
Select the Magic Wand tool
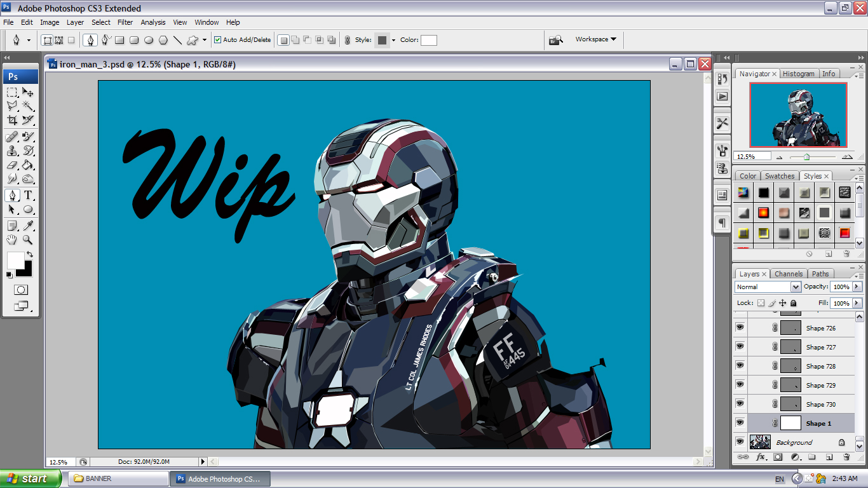coord(28,106)
